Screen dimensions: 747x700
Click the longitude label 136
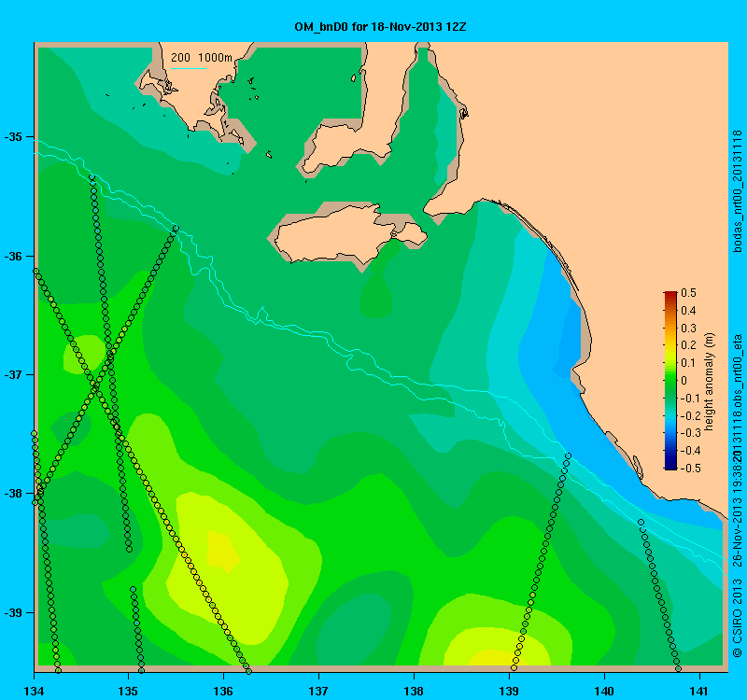[223, 691]
